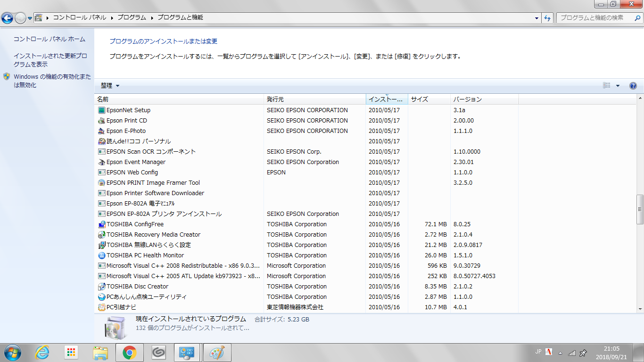Click the TOSHIBA 無線LANらくらく設定 icon
644x362 pixels.
[101, 245]
